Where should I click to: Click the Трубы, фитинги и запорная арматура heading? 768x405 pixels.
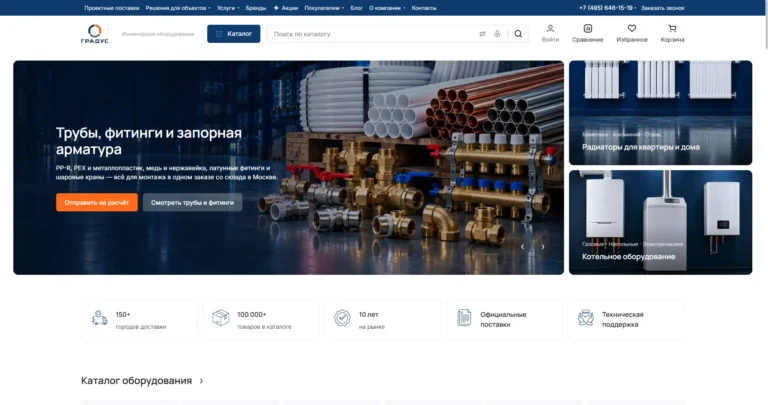coord(149,141)
